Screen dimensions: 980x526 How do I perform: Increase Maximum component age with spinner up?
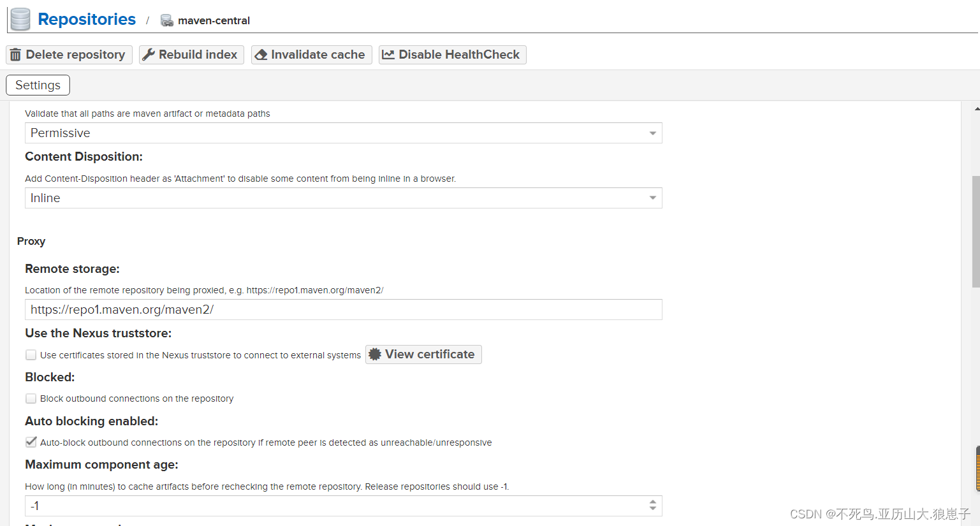[x=652, y=502]
